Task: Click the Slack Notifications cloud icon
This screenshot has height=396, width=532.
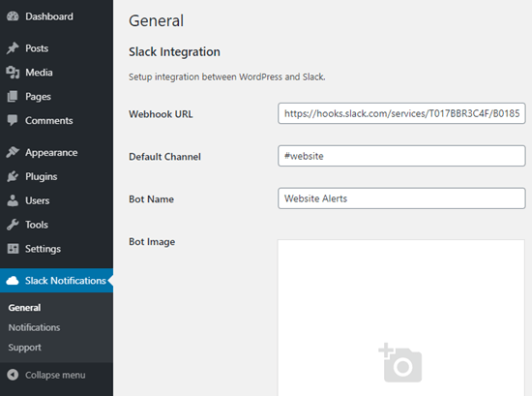Action: pos(13,281)
